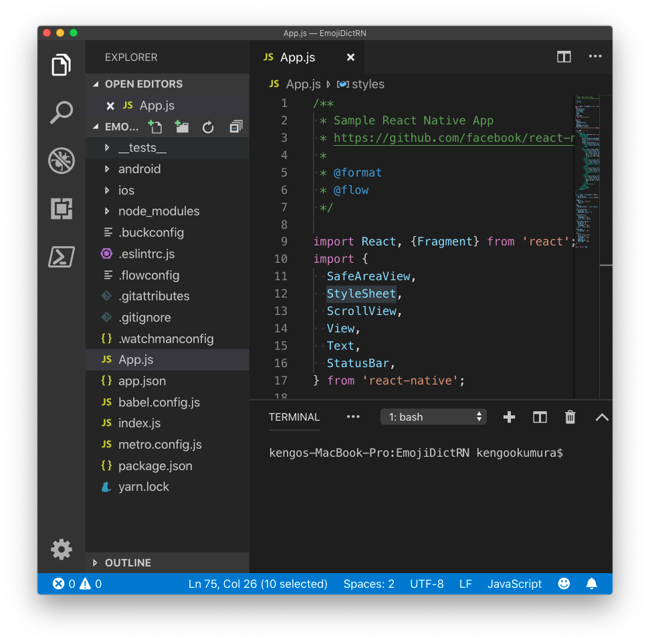Expand the android folder

coord(139,169)
